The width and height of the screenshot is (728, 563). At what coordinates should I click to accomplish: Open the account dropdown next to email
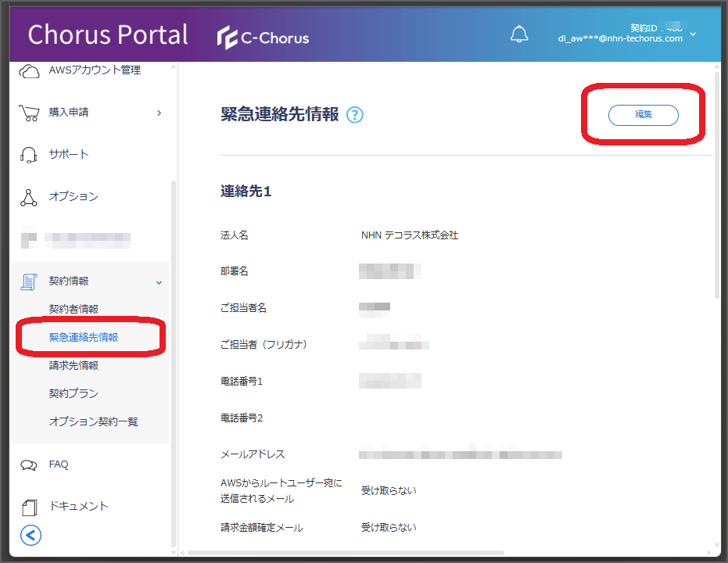[x=693, y=34]
